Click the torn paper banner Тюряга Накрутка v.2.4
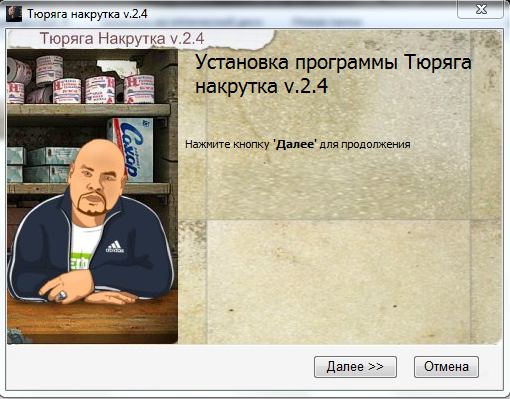This screenshot has width=510, height=399. 122,38
